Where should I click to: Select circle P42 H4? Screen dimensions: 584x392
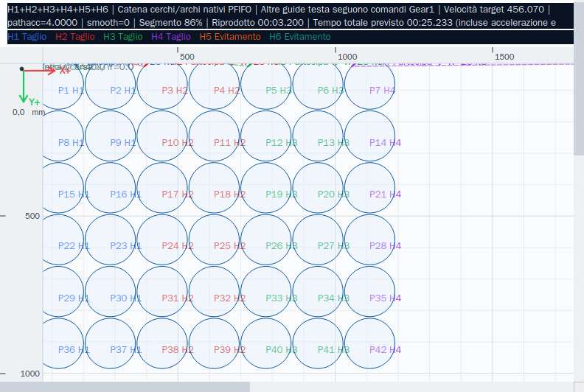pyautogui.click(x=370, y=343)
